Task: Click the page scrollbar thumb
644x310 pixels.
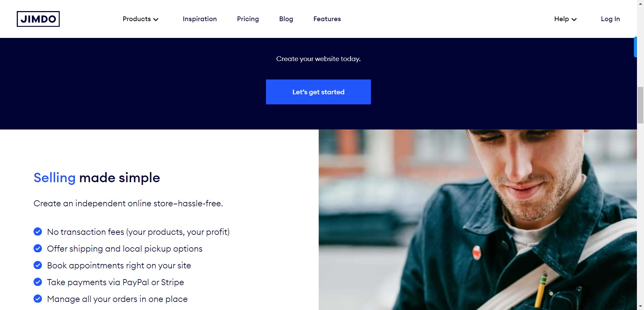Action: point(640,105)
